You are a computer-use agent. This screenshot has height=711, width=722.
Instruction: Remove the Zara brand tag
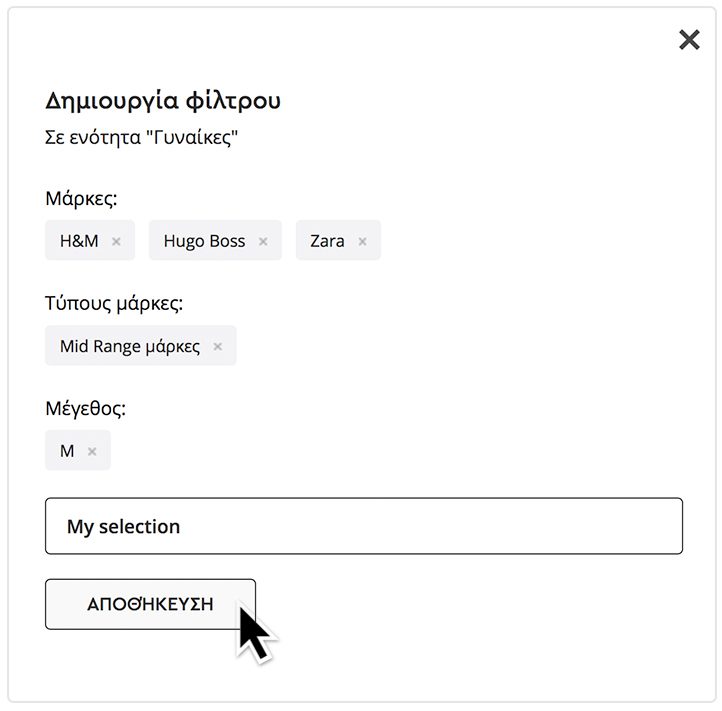coord(362,242)
